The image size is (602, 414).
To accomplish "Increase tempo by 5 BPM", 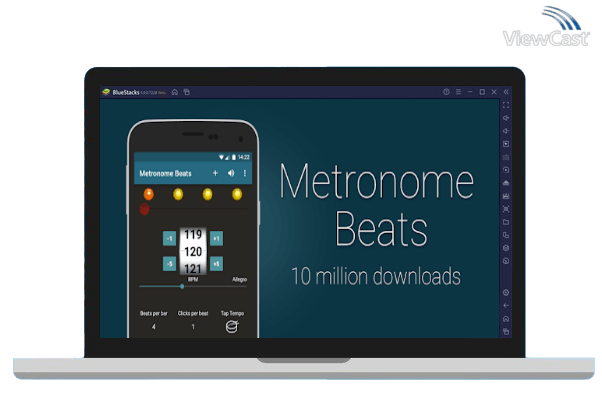I will click(x=217, y=264).
